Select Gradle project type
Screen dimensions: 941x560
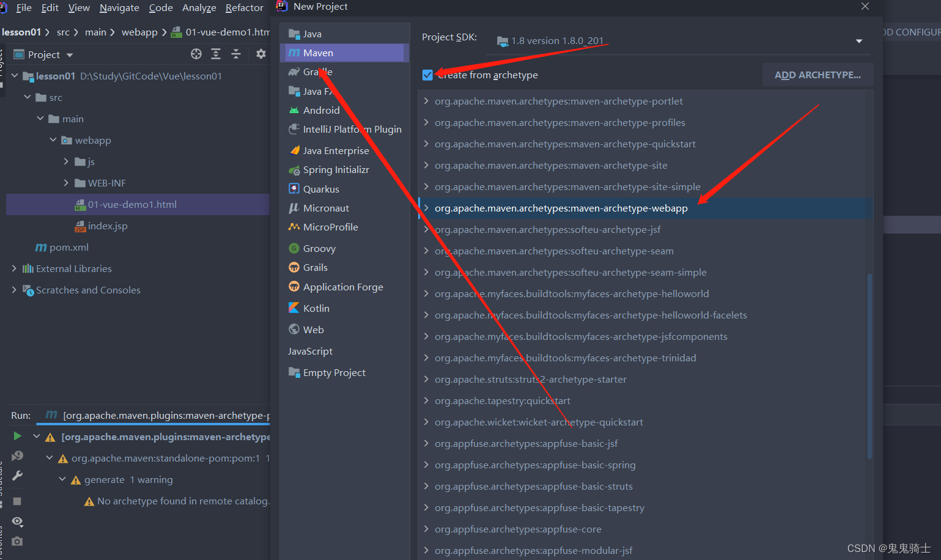click(x=344, y=72)
